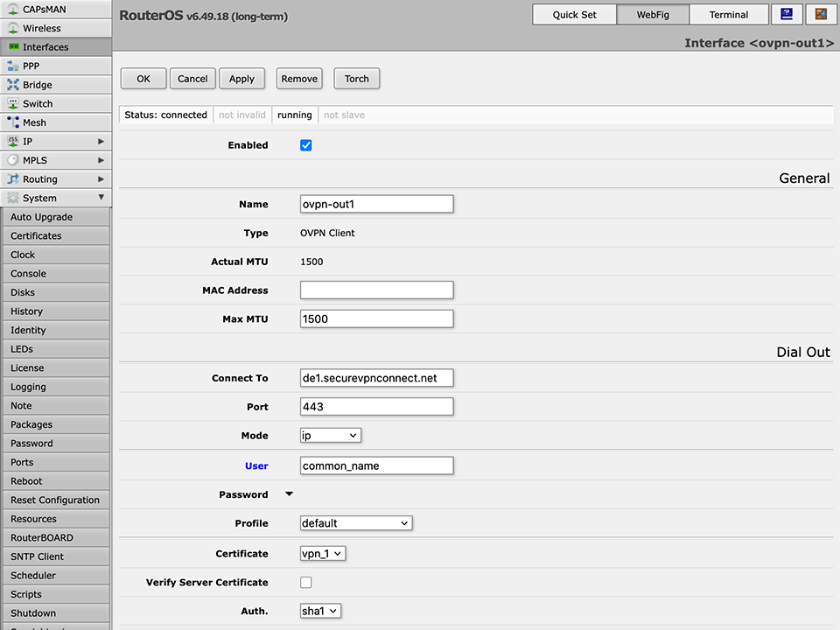
Task: Open the Wireless section in the sidebar
Action: [39, 27]
